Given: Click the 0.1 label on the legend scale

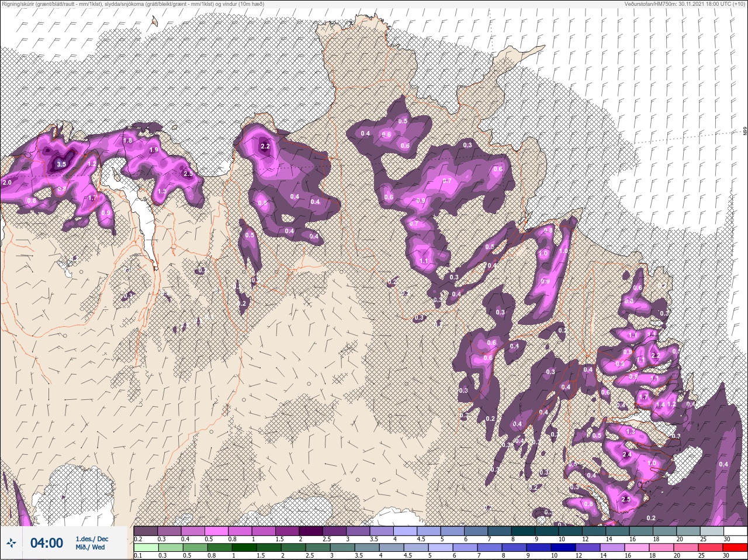Looking at the screenshot, I should (138, 556).
